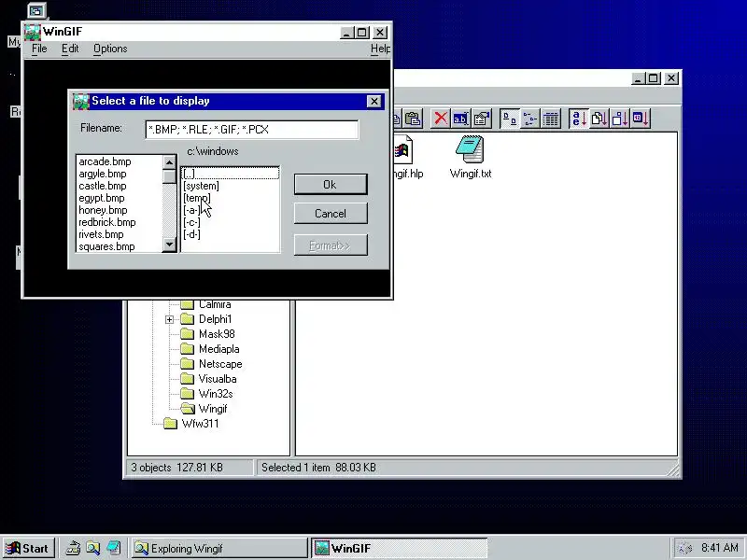
Task: Click the file list scrollbar thumb
Action: pos(169,176)
